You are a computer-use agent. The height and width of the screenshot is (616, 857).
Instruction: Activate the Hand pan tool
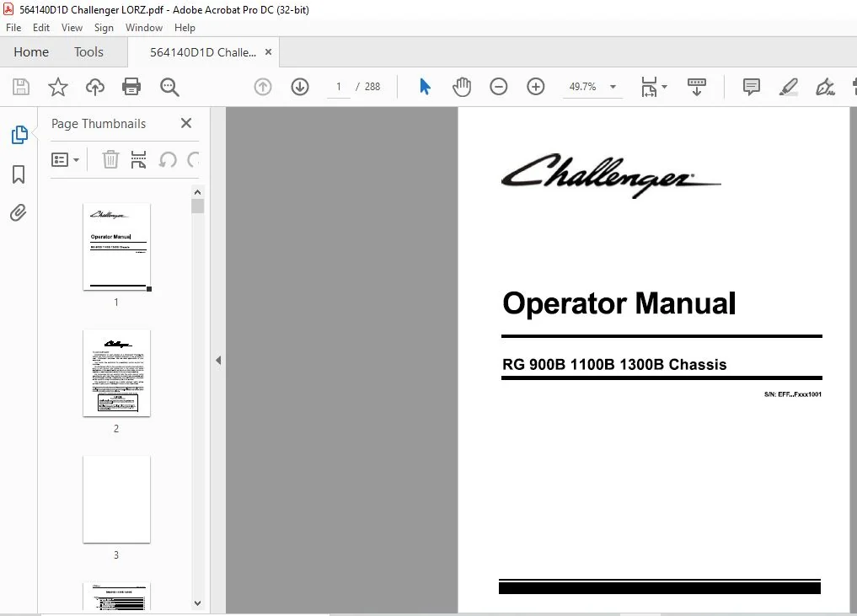click(462, 87)
